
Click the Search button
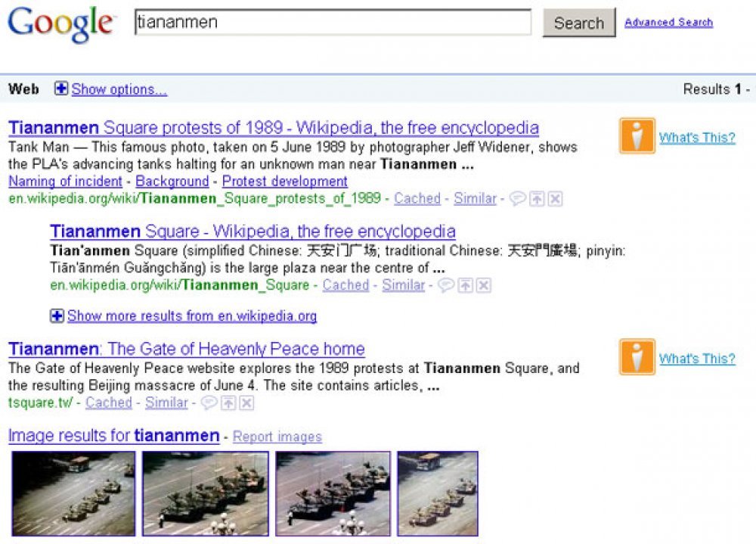[579, 22]
